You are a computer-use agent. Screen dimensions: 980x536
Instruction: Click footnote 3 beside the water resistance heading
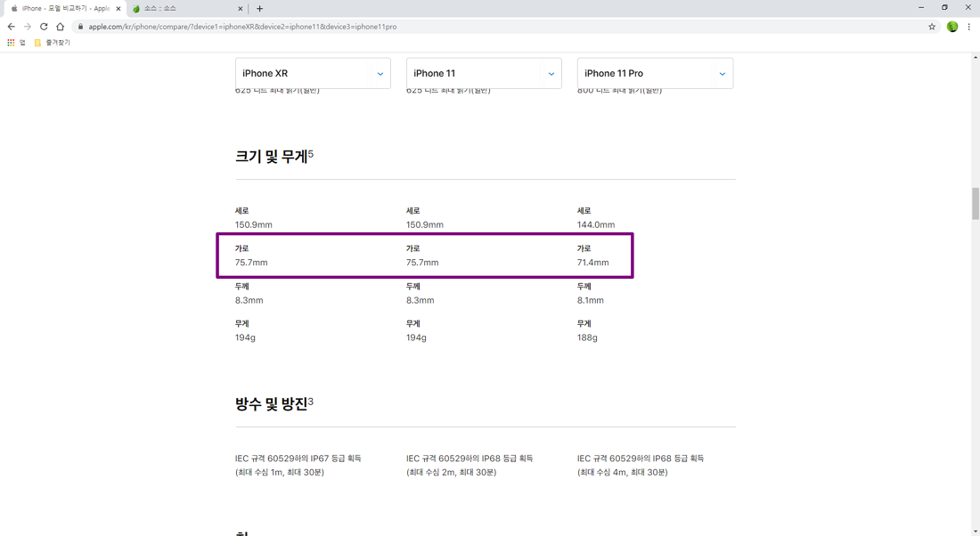coord(311,401)
